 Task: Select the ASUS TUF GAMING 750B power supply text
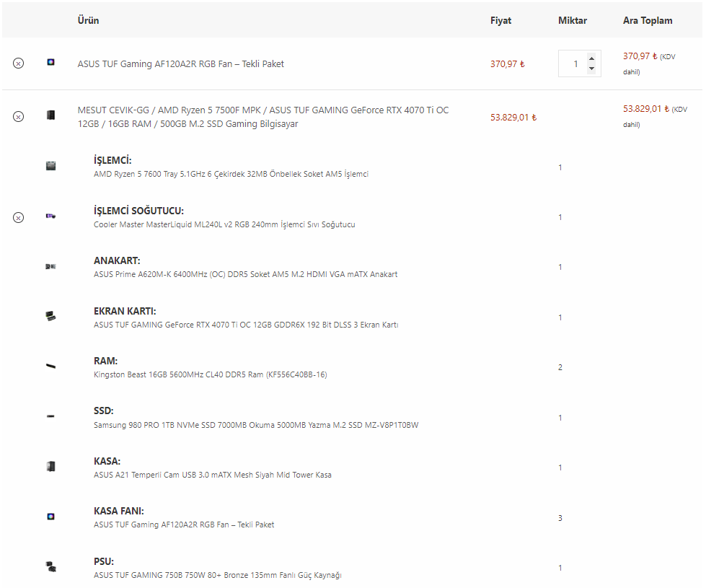[x=218, y=576]
